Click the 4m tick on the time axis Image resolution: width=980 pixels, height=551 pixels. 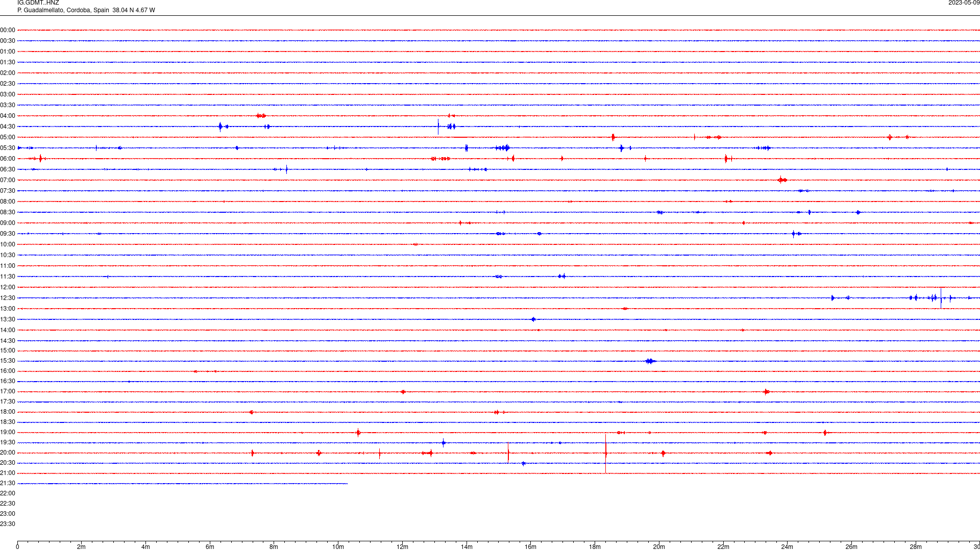point(145,547)
